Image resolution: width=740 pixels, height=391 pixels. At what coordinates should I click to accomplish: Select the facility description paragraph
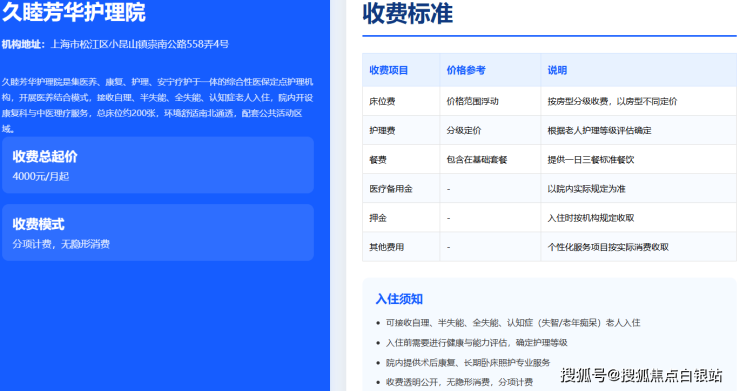157,105
